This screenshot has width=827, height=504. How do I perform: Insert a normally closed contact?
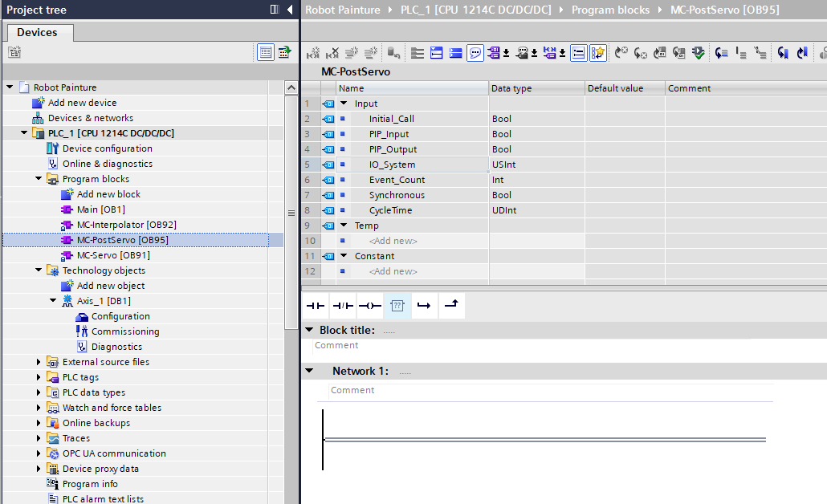[x=343, y=306]
